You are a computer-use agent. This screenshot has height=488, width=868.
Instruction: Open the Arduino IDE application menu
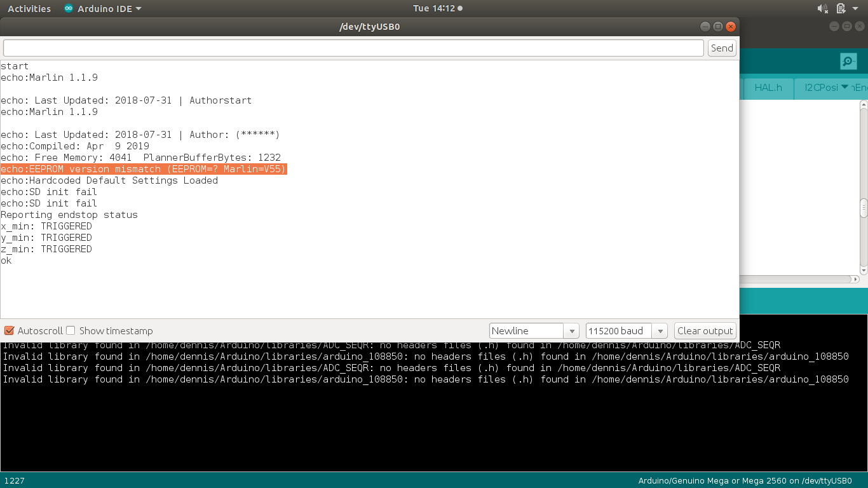click(102, 8)
